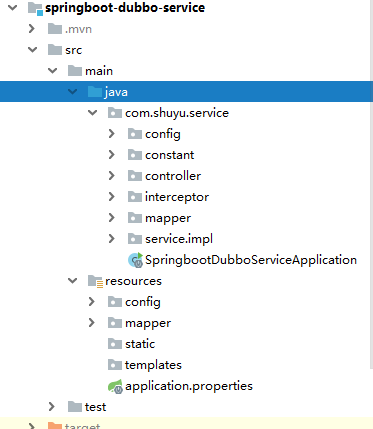
Task: Collapse the com.shuyu.service package arrow
Action: coord(92,113)
